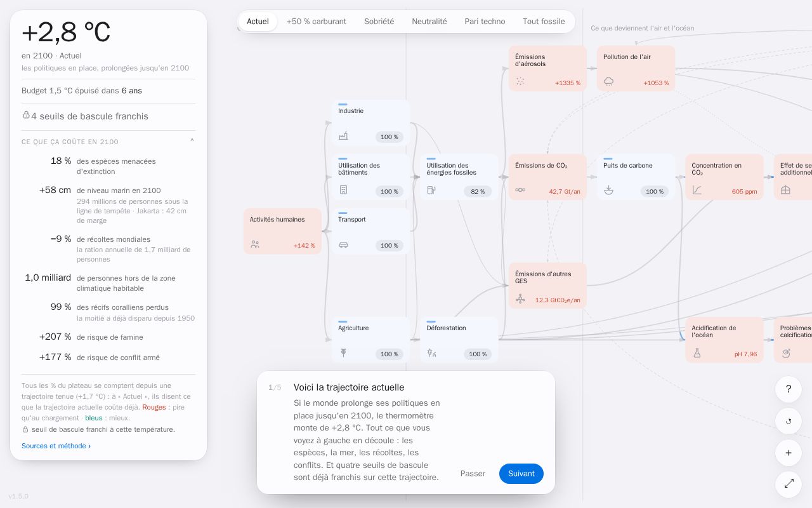Screen dimensions: 812x508
Task: Click the 'pH 7,96' ocean value
Action: click(x=745, y=354)
